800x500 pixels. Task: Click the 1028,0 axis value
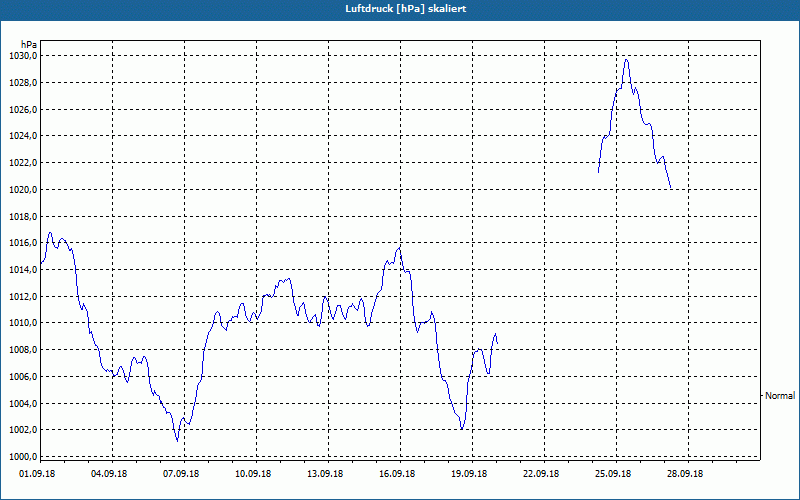click(x=23, y=83)
